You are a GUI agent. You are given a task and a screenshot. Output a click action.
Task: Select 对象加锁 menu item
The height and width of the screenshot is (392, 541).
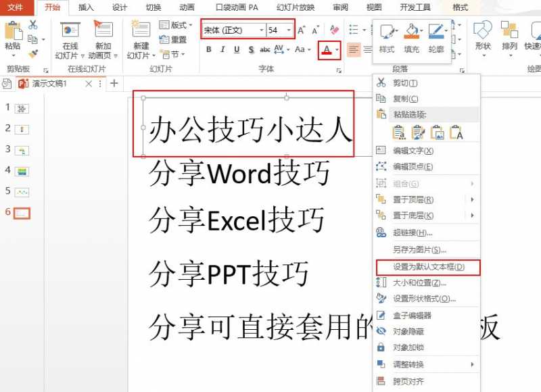(427, 347)
